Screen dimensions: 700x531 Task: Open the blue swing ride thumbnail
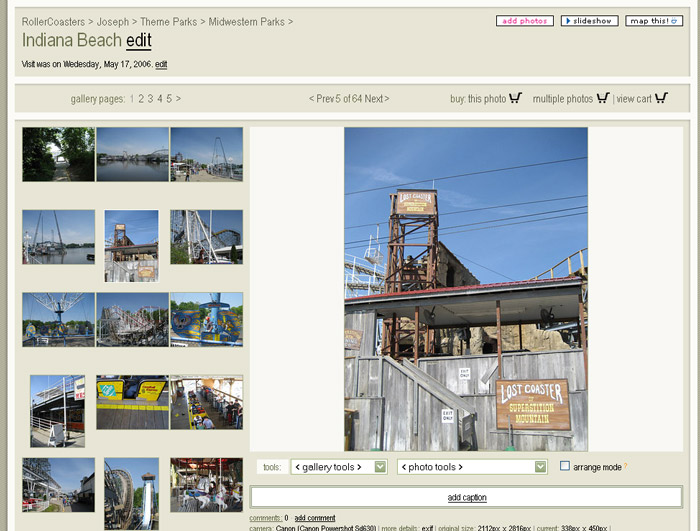tap(58, 320)
